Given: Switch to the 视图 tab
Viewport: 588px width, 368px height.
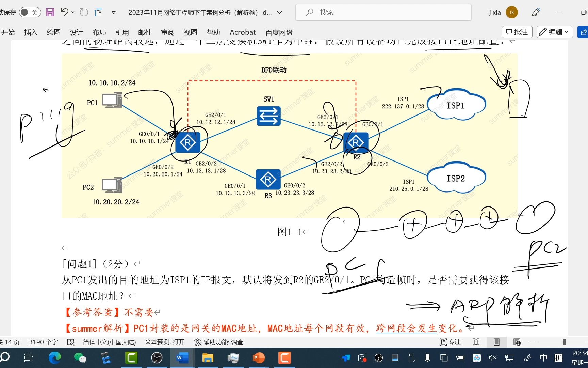Looking at the screenshot, I should click(x=190, y=32).
